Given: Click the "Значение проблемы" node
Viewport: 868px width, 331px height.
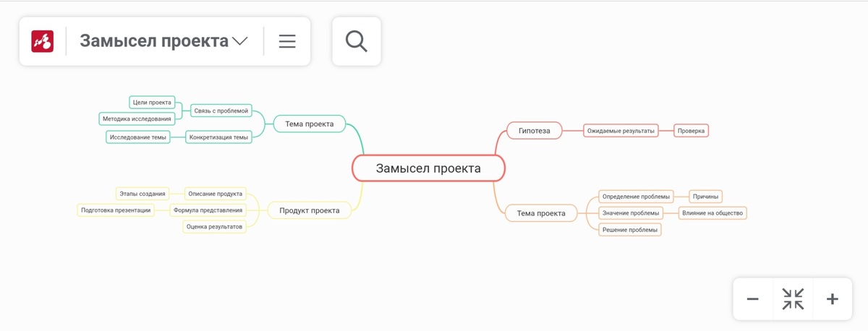Looking at the screenshot, I should pos(631,213).
